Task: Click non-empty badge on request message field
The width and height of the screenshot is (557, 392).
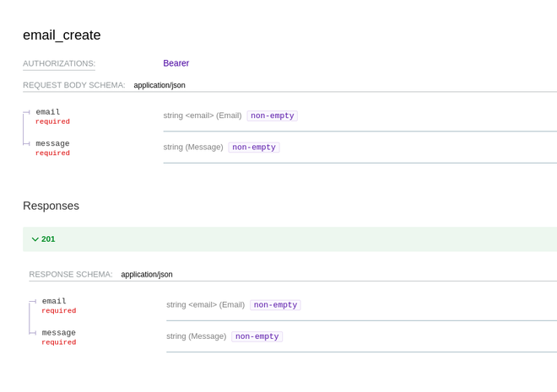Action: click(x=254, y=148)
